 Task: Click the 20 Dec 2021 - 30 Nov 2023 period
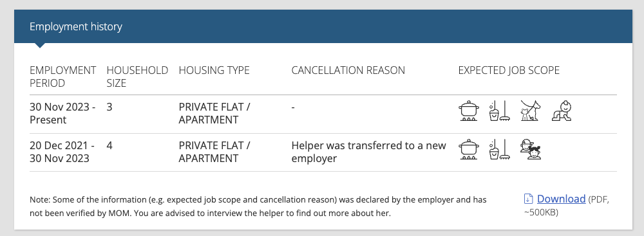(62, 152)
